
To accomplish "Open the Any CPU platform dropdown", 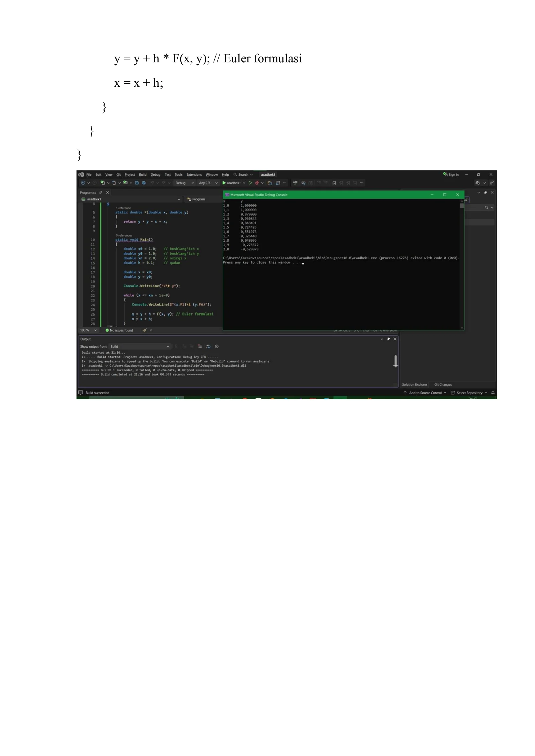I will pos(208,183).
